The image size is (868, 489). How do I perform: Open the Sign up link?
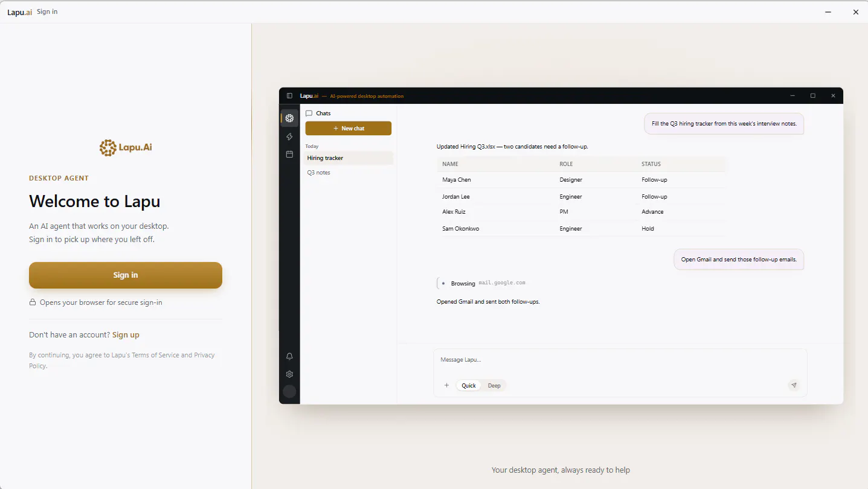coord(126,335)
